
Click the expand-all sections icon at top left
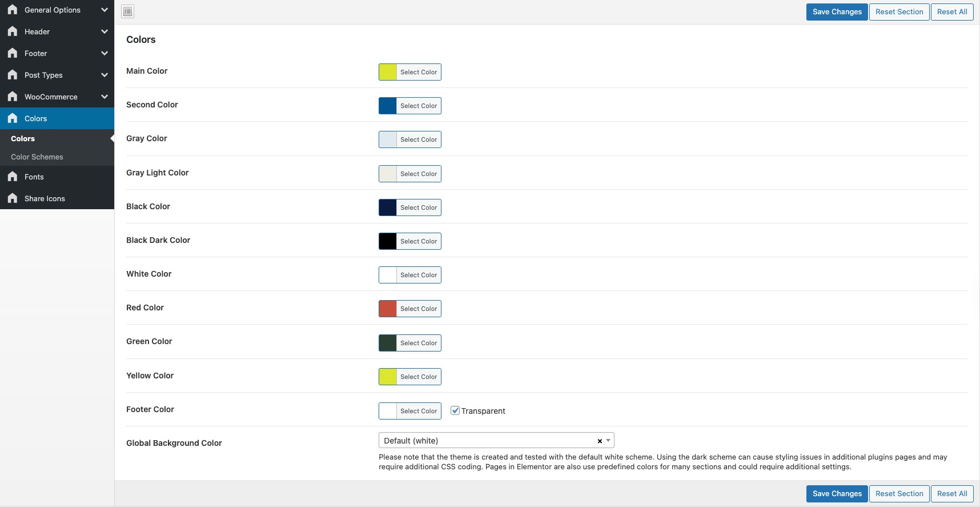pos(128,11)
